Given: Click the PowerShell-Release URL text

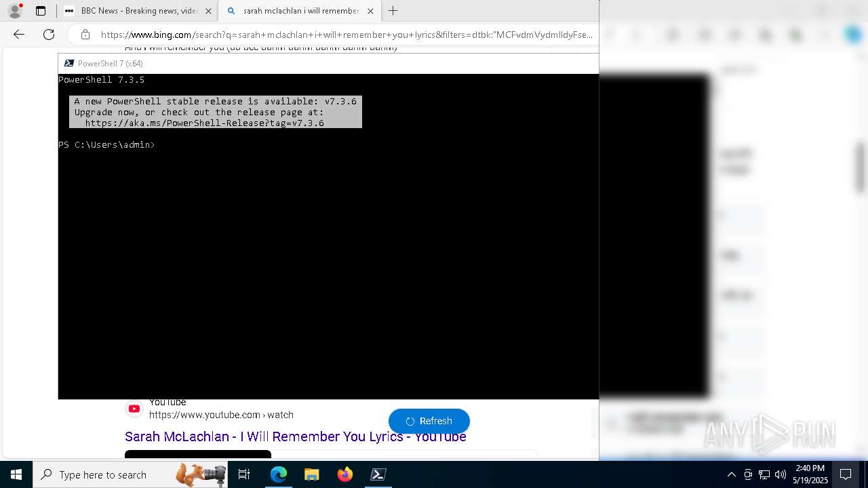Looking at the screenshot, I should point(204,123).
